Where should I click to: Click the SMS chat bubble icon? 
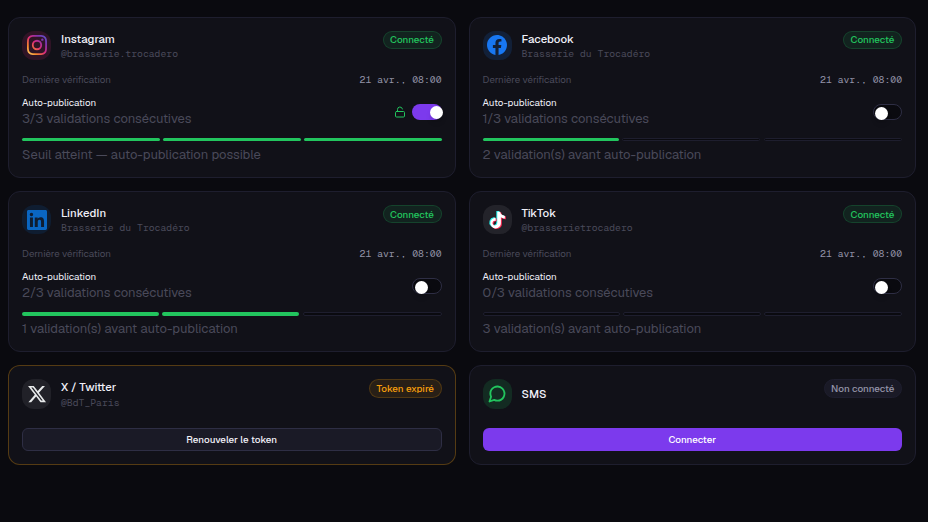click(497, 394)
